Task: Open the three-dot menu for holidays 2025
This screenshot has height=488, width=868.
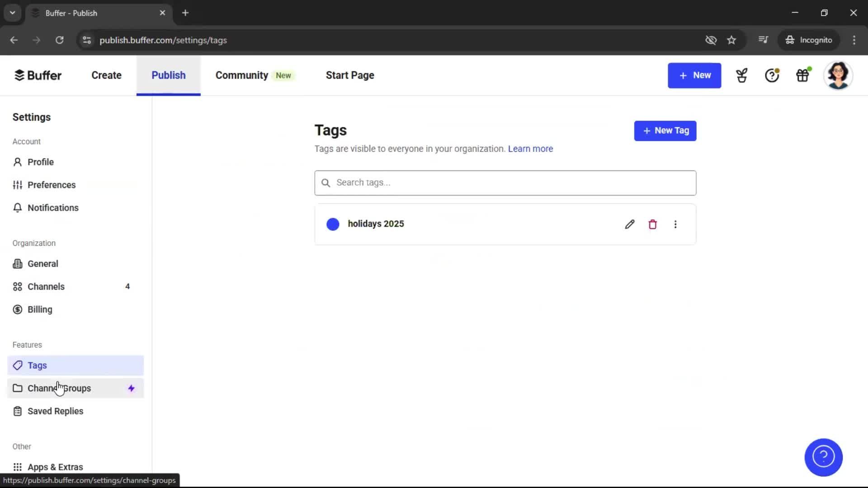Action: (675, 224)
